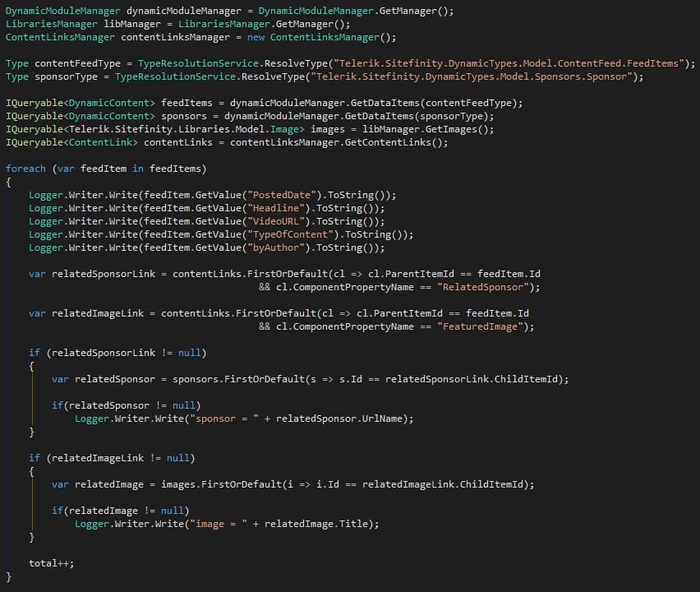Click the "sponsor = " Logger write line
The image size is (700, 592).
[244, 419]
